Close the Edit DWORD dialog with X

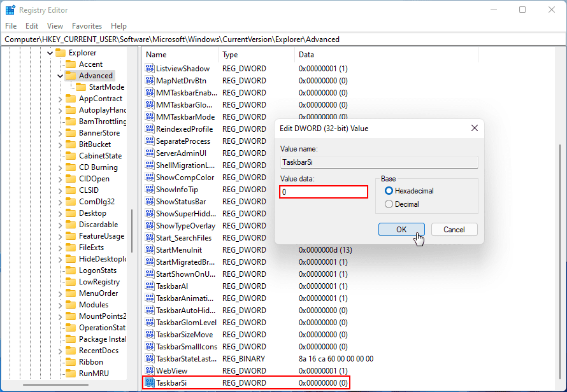tap(475, 129)
